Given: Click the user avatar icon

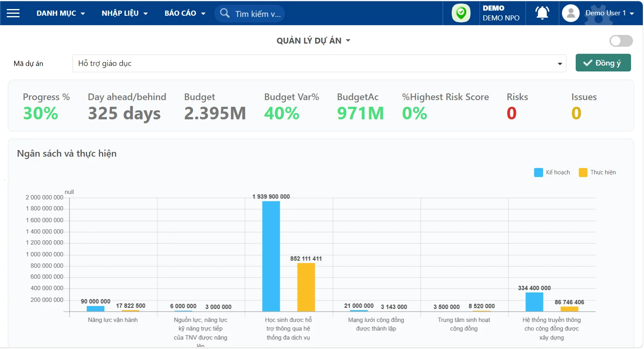Looking at the screenshot, I should tap(571, 13).
